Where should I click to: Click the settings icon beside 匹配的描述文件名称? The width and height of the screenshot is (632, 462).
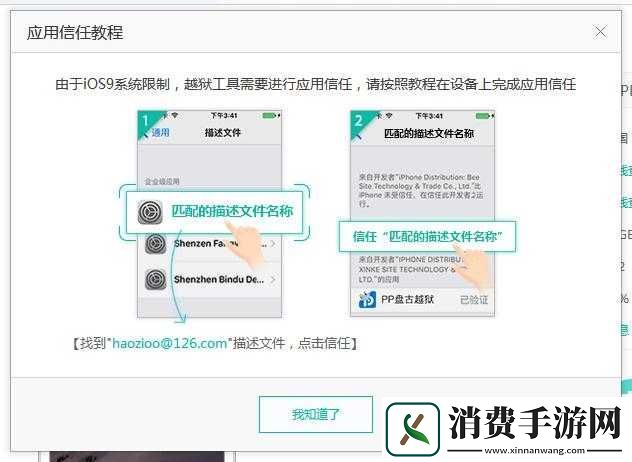pos(150,212)
